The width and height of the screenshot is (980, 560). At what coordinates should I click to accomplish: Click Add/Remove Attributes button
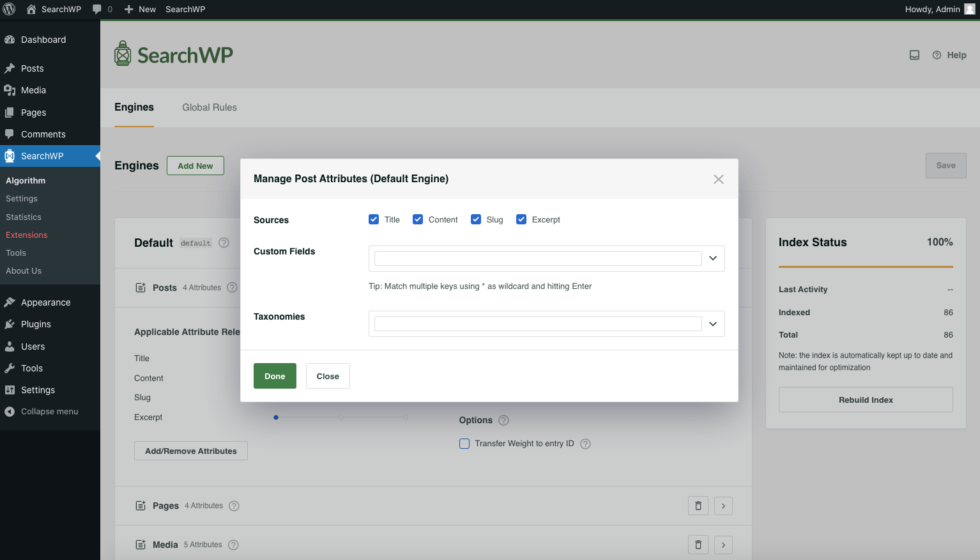coord(191,451)
